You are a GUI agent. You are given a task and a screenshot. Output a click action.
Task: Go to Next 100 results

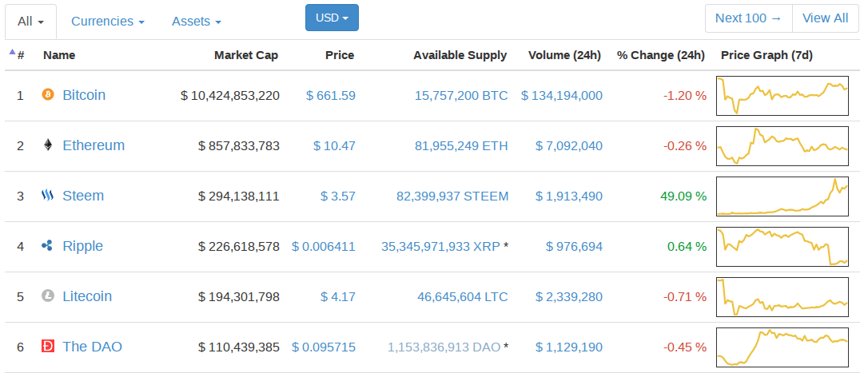(748, 18)
